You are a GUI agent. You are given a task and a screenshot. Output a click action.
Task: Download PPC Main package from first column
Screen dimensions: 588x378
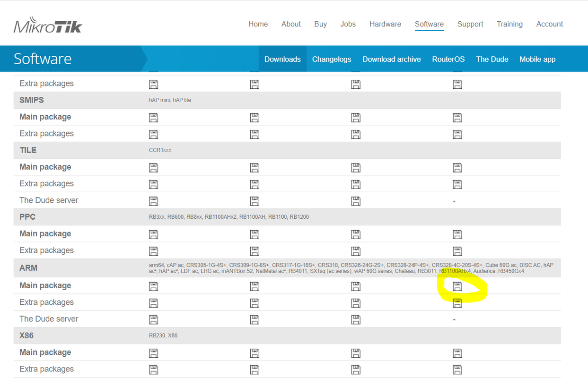153,234
